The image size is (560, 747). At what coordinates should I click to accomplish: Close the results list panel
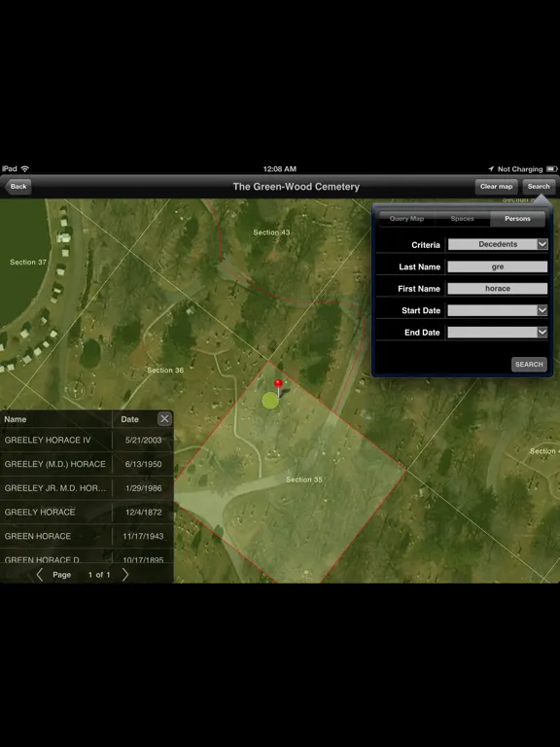(164, 419)
